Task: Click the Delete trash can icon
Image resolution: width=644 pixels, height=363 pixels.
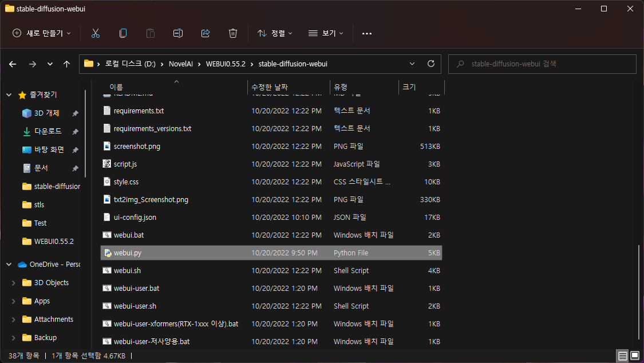Action: (233, 33)
